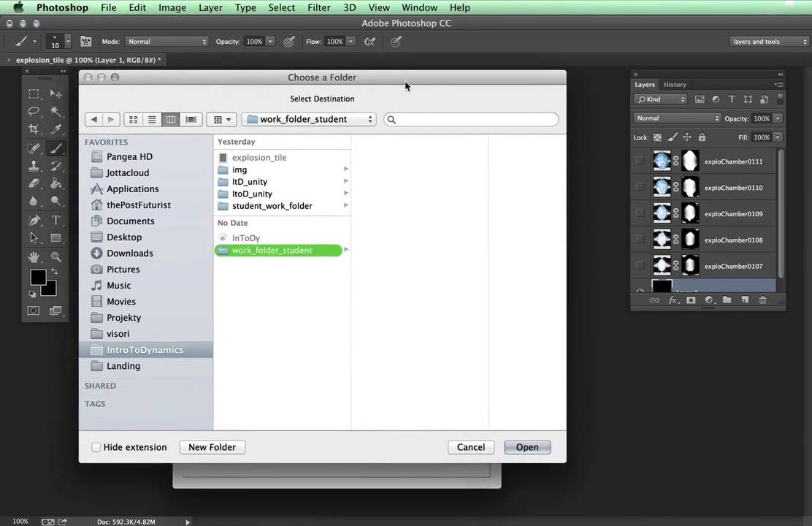Click the background color swatch
Screen dimensions: 812x526
[x=50, y=290]
